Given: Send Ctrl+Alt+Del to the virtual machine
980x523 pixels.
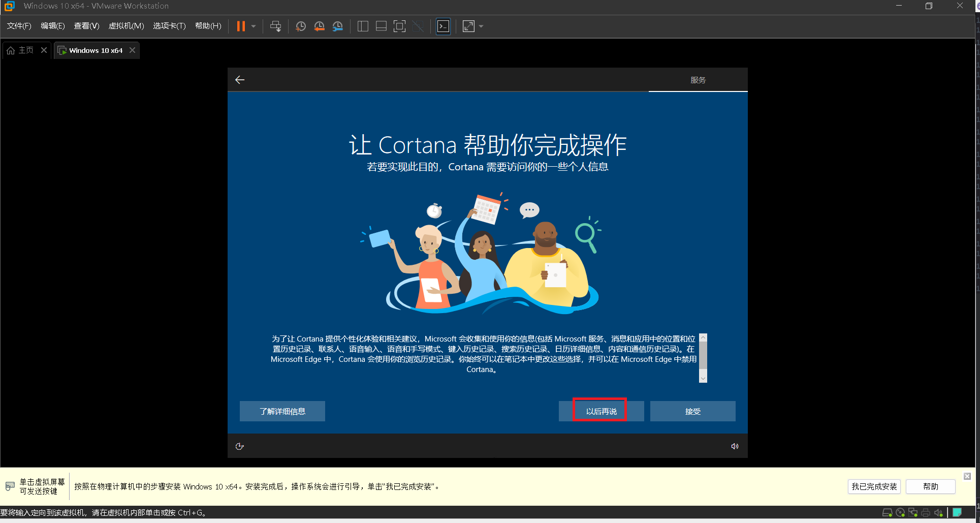Looking at the screenshot, I should pyautogui.click(x=276, y=26).
